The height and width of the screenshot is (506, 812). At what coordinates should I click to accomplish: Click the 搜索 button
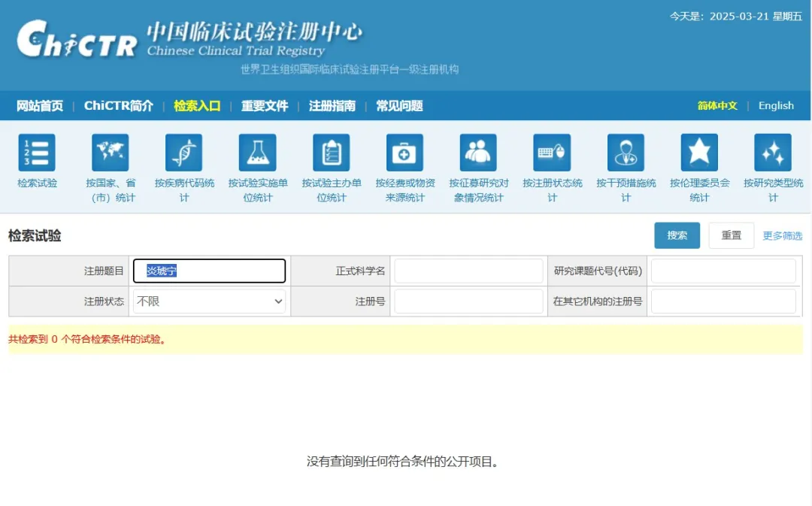pos(677,235)
